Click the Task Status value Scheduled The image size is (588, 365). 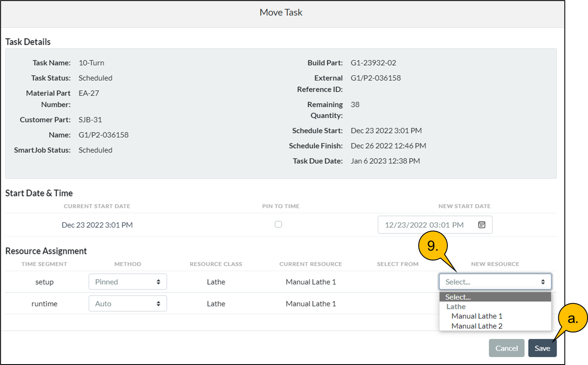tap(95, 78)
